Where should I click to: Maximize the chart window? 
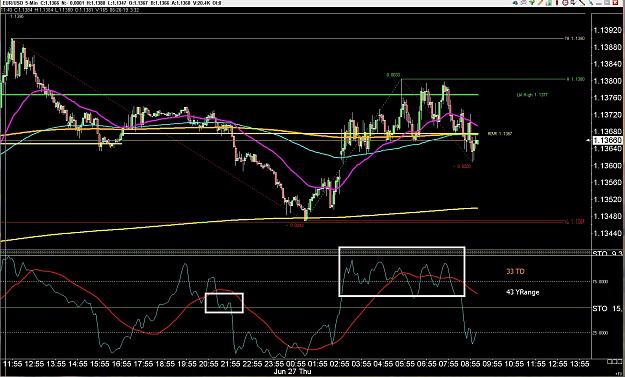(607, 2)
